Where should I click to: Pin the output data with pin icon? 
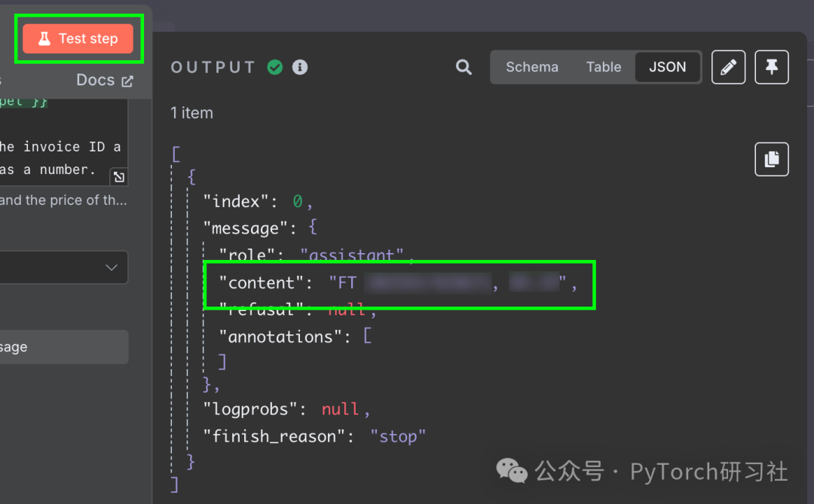[x=772, y=67]
